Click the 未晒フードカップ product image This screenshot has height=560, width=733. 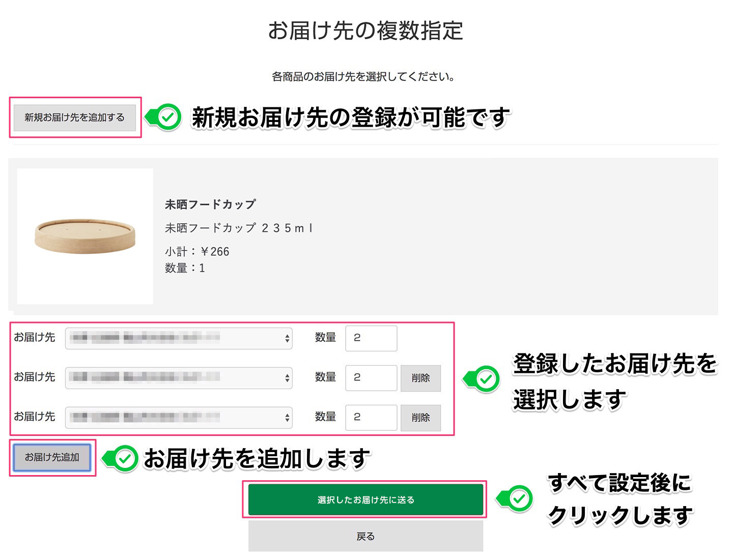[x=84, y=235]
